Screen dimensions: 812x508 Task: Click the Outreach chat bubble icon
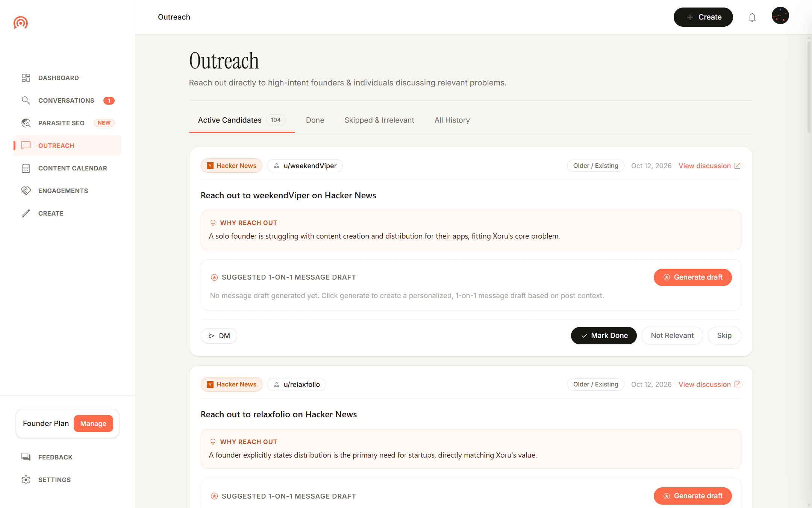[x=26, y=146]
